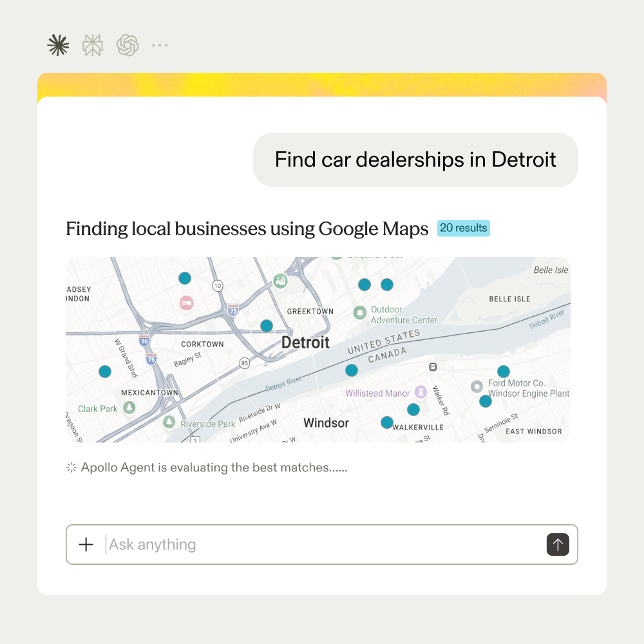
Task: Click the Willistead Manor marker icon
Action: [421, 392]
